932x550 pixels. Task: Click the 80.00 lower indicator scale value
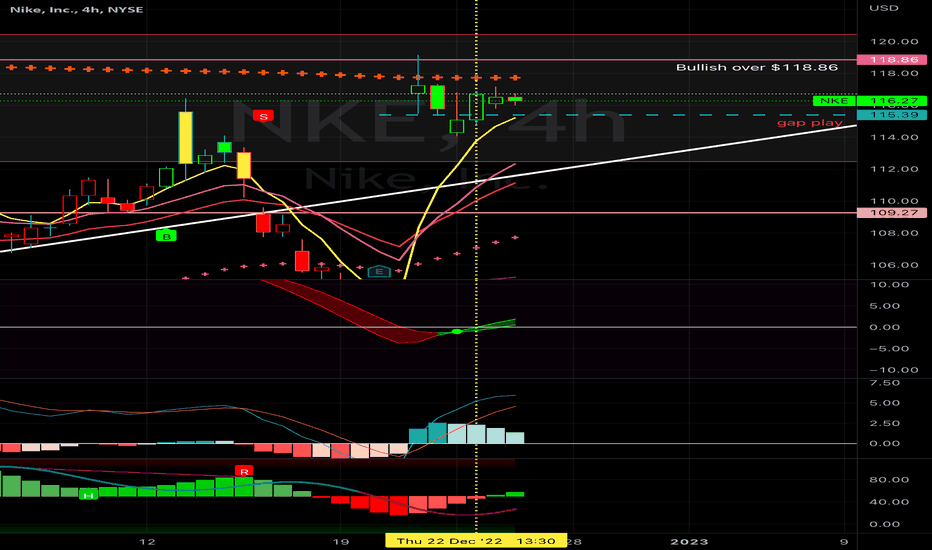click(x=889, y=480)
